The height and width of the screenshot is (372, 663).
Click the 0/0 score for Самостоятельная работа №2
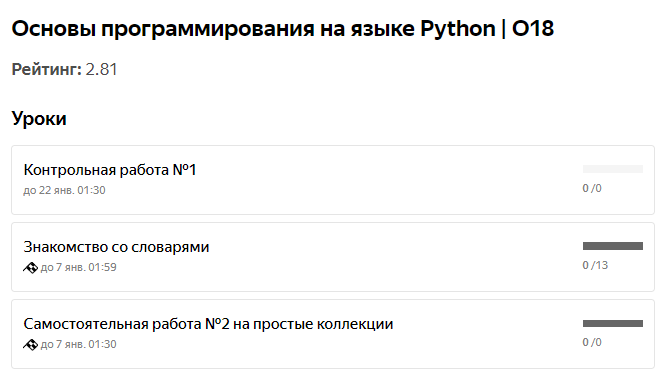(592, 342)
